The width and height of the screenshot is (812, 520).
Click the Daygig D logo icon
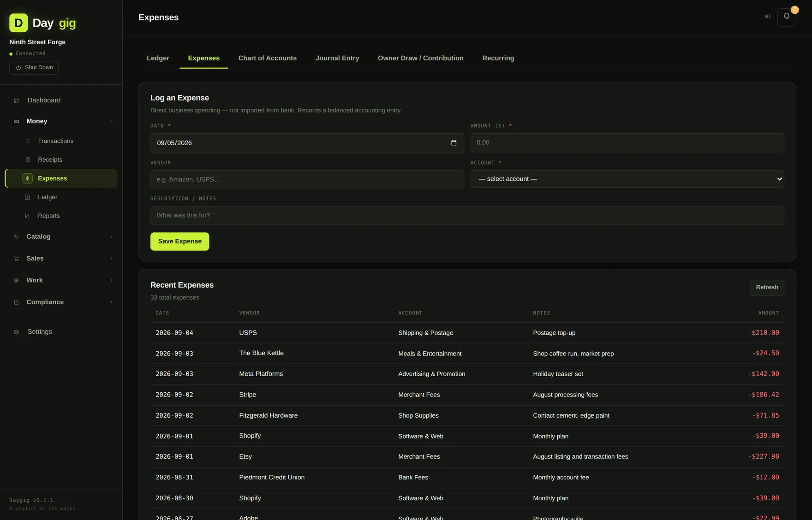(x=18, y=23)
